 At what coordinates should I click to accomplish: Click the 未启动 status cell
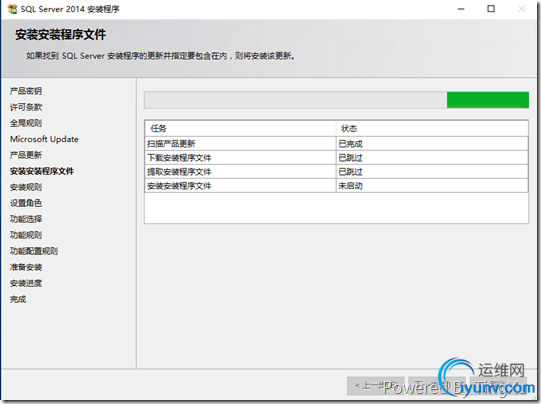click(x=432, y=186)
